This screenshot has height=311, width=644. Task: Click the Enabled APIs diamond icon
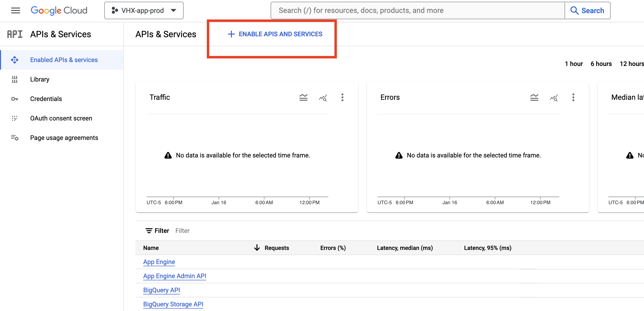pyautogui.click(x=15, y=60)
